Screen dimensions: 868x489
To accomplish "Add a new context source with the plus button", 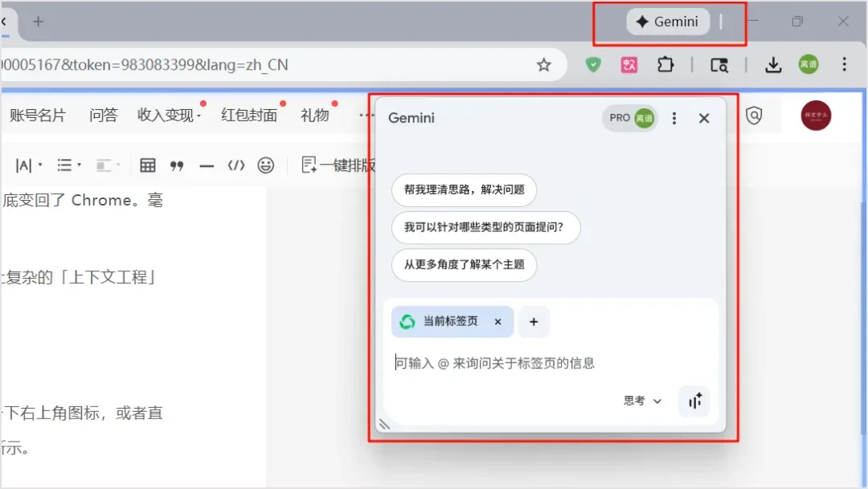I will pyautogui.click(x=534, y=320).
